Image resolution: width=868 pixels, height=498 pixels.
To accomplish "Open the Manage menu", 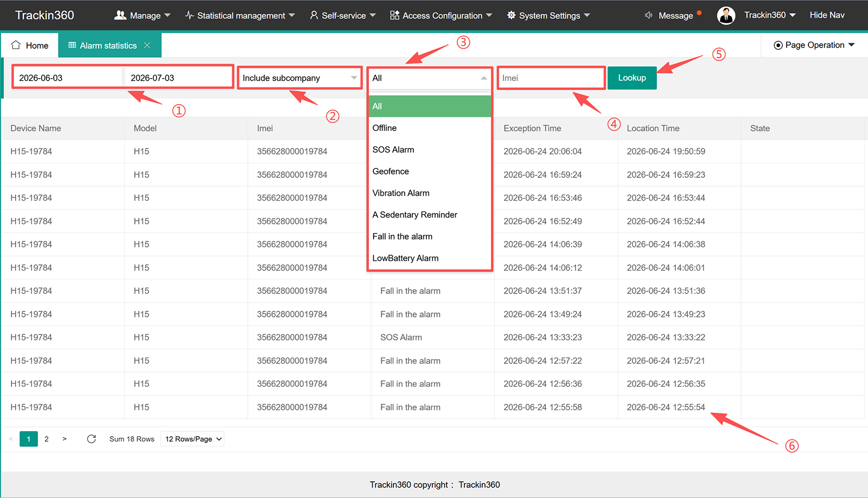I will (142, 15).
